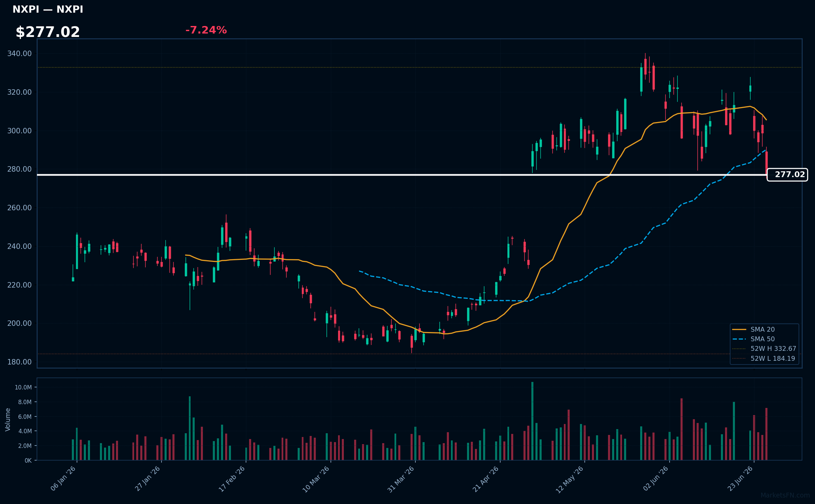Click the 17 Feb '26 date label
Image resolution: width=815 pixels, height=504 pixels.
(232, 478)
